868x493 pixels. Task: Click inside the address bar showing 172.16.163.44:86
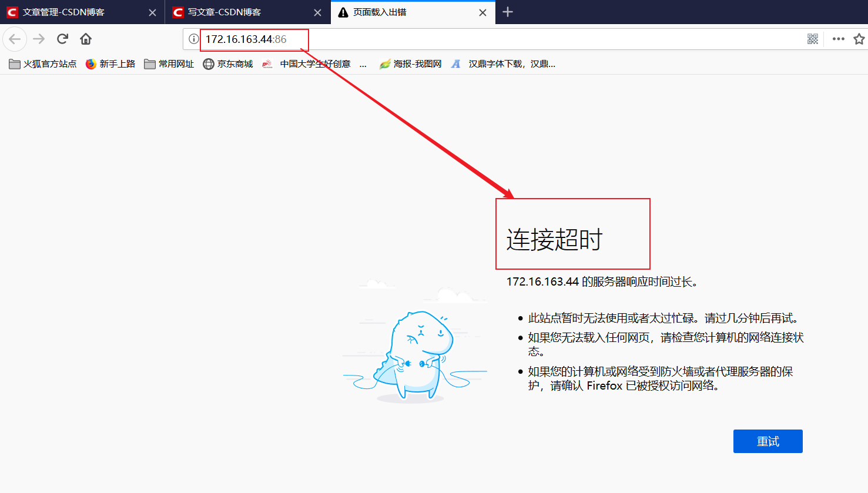click(x=253, y=40)
